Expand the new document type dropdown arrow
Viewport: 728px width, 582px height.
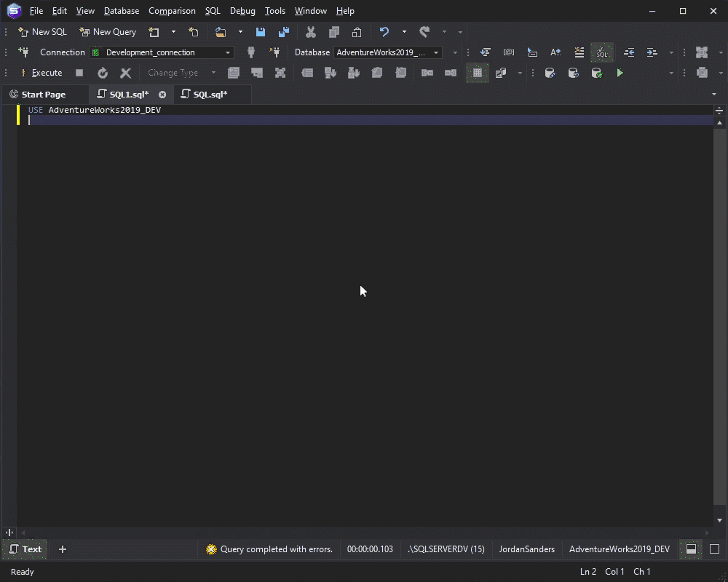pos(173,32)
